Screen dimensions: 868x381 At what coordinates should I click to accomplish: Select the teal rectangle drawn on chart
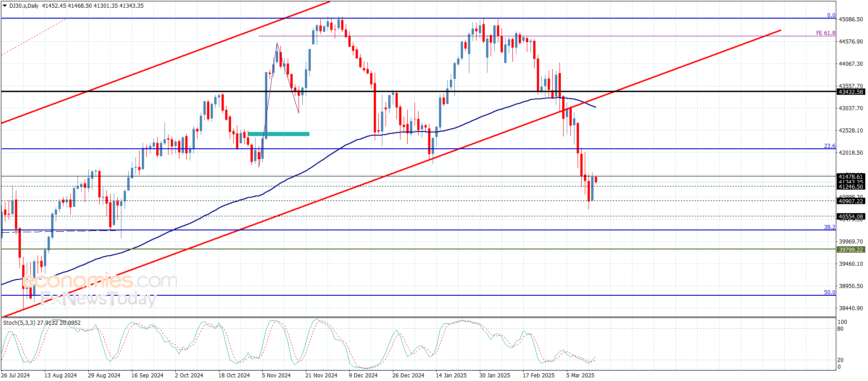click(279, 134)
